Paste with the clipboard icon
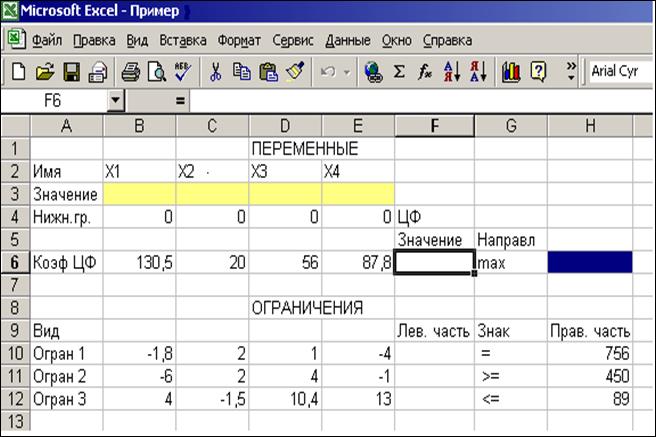This screenshot has height=437, width=656. click(269, 72)
